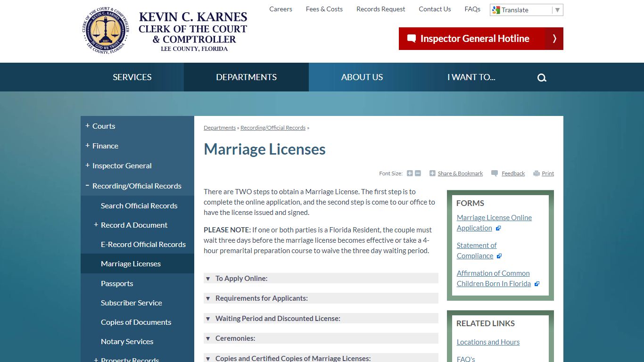Open Statement of Compliance form

(x=476, y=251)
